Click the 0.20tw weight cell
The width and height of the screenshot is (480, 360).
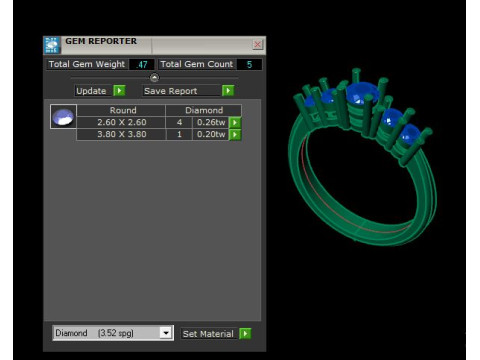point(211,134)
